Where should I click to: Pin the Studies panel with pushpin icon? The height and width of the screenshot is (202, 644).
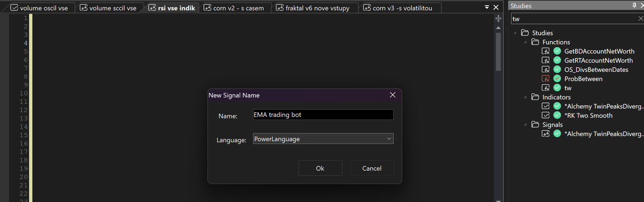(x=634, y=6)
